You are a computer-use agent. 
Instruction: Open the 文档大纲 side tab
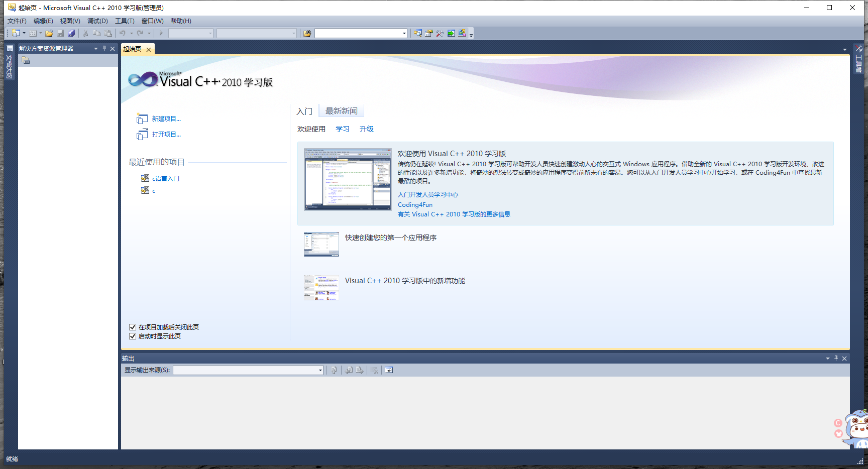coord(9,62)
